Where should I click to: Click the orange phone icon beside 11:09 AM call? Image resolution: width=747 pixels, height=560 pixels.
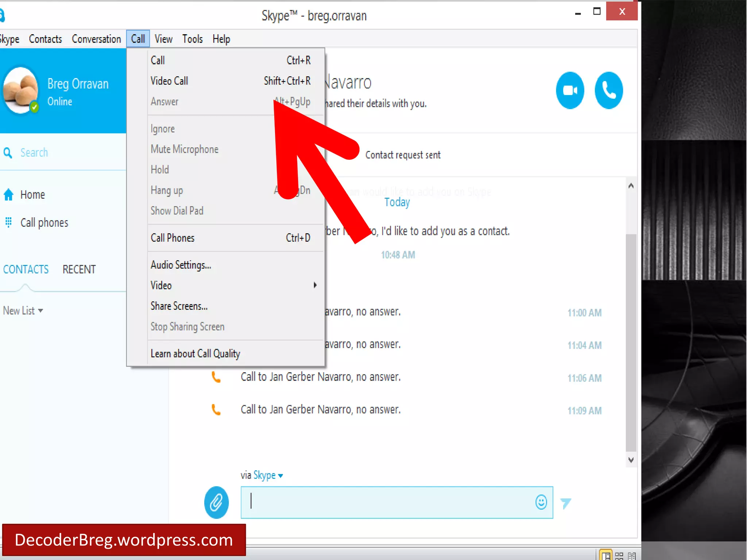[x=216, y=410]
